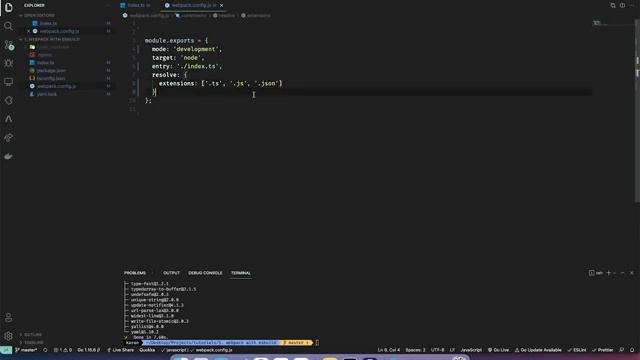Close webpack.config.js in Open Editors list
This screenshot has width=640, height=360.
click(x=29, y=31)
